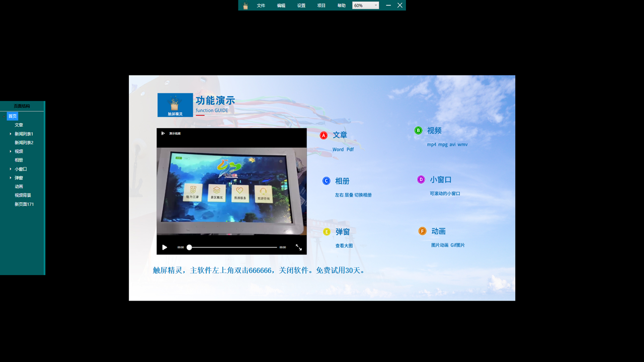Click the red A circle icon
Viewport: 644px width, 362px height.
pos(324,135)
